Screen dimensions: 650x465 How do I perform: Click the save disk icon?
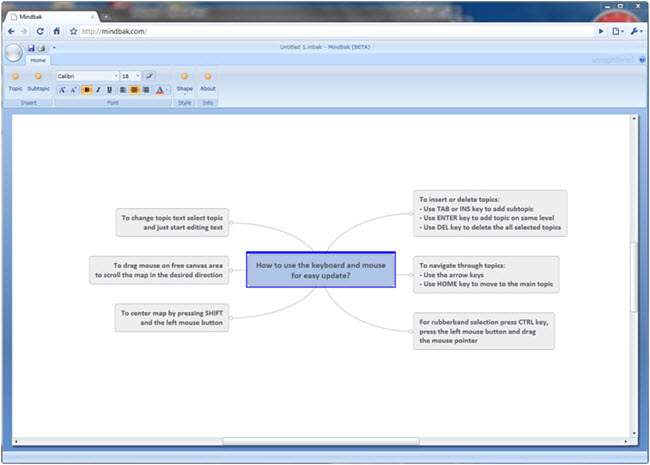31,48
